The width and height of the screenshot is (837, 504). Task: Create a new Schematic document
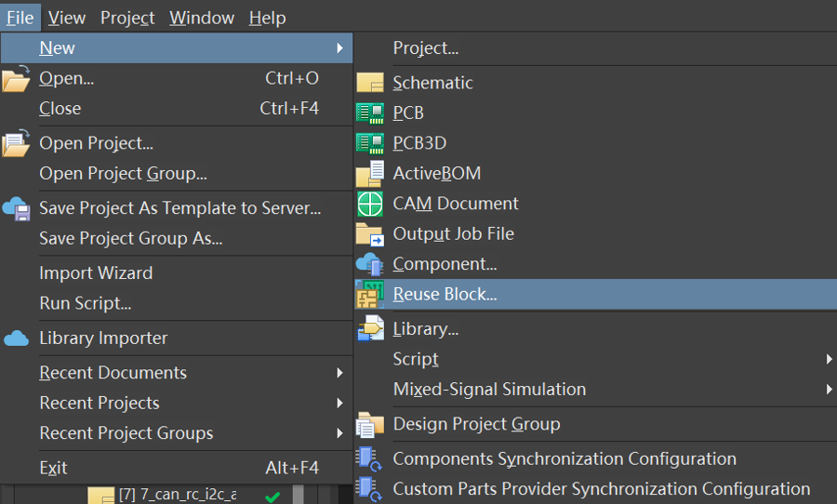[595, 83]
